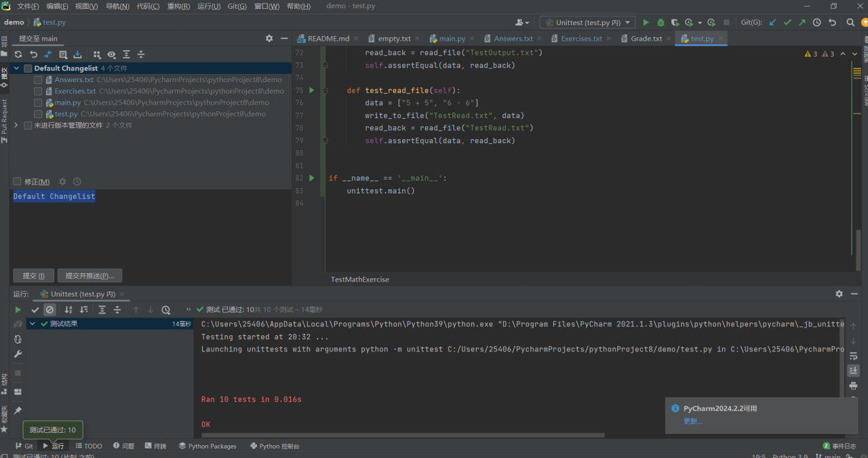Check the Answers.txt file checkbox
Viewport: 868px width, 458px height.
coord(38,80)
